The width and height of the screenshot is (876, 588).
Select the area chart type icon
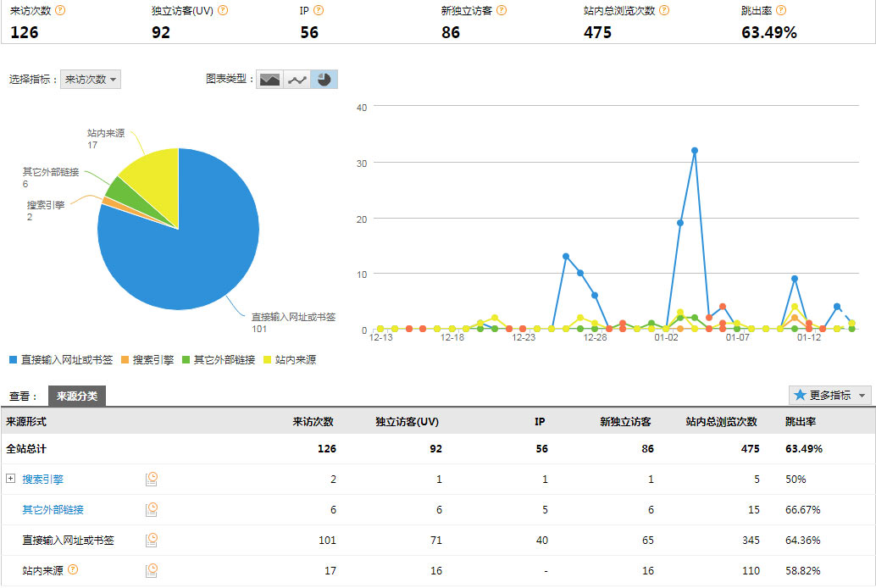(269, 80)
